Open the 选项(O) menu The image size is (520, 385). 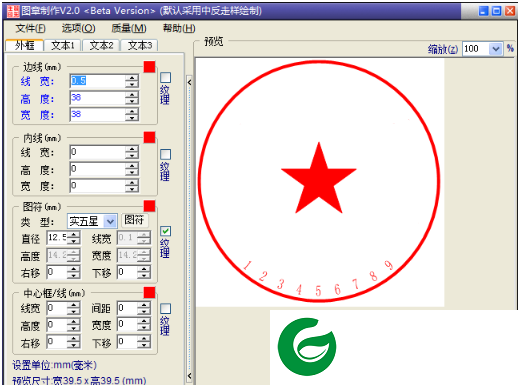[x=78, y=29]
